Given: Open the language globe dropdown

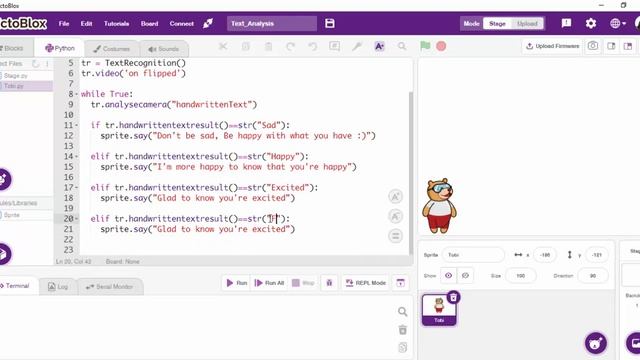Looking at the screenshot, I should 618,23.
